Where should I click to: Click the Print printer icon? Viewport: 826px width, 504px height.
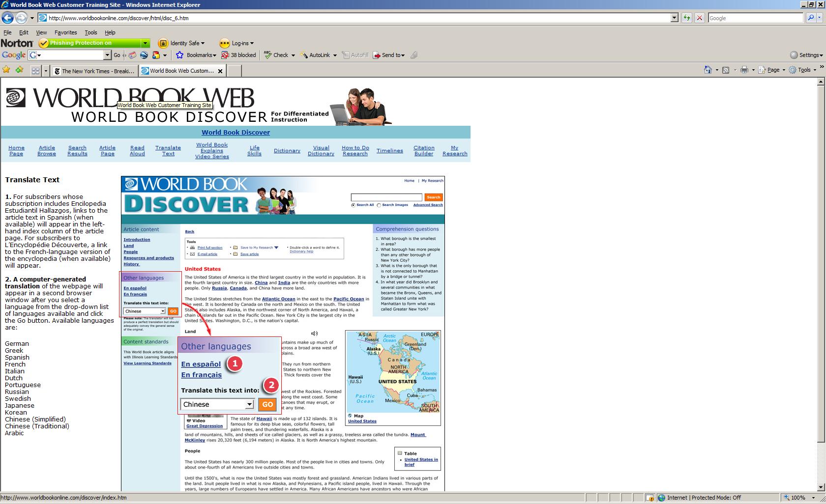tap(744, 70)
